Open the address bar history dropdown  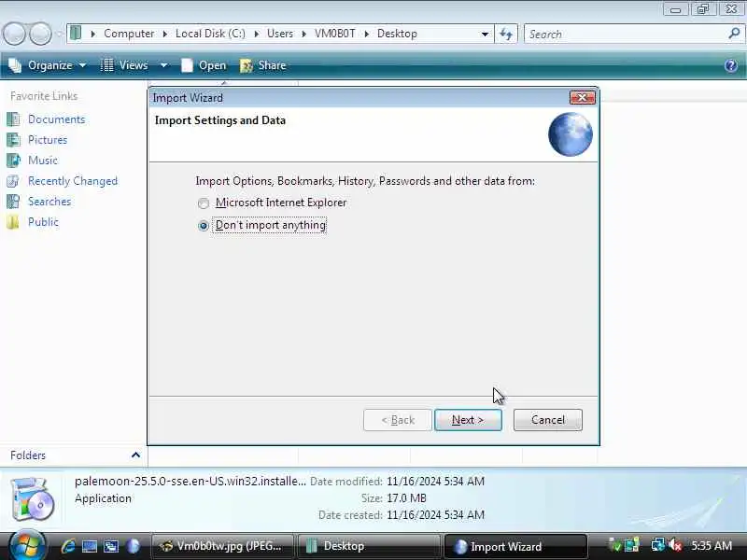click(x=485, y=35)
